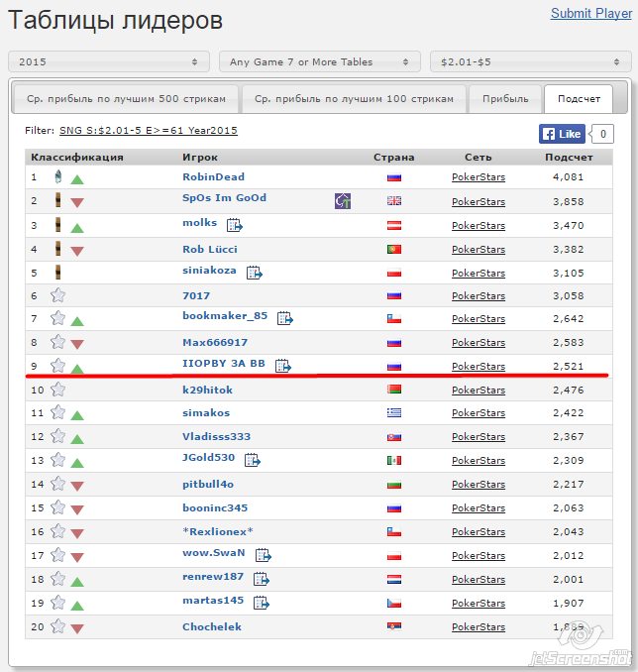
Task: Open player 7017 profile
Action: 196,295
